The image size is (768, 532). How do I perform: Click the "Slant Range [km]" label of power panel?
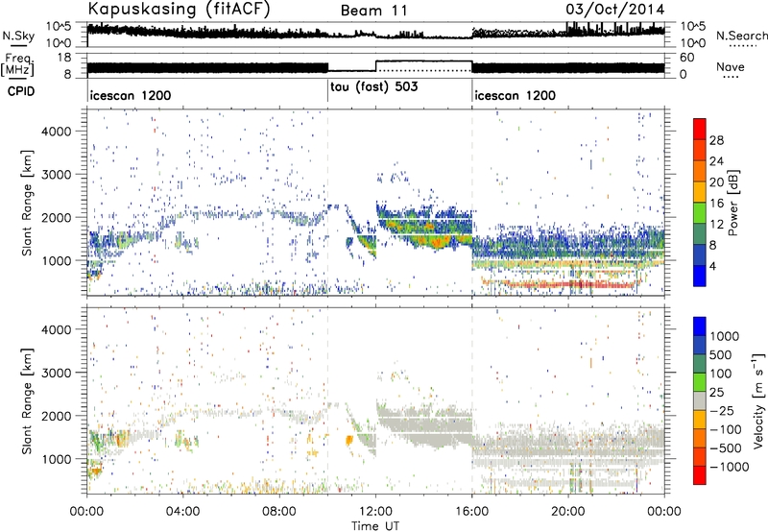27,203
